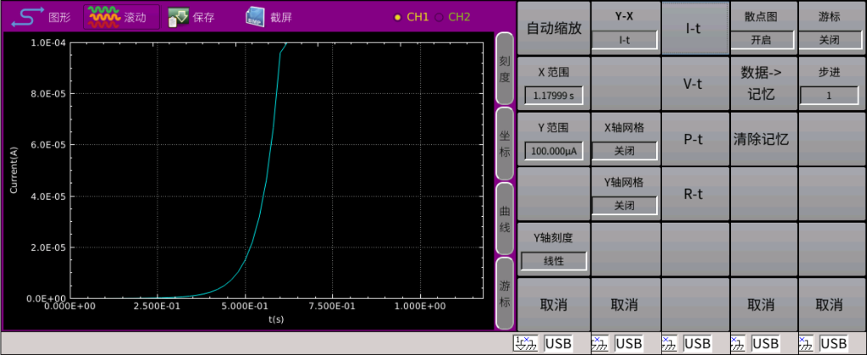Select the V-t plot button
Screen dimensions: 868x355
[693, 84]
